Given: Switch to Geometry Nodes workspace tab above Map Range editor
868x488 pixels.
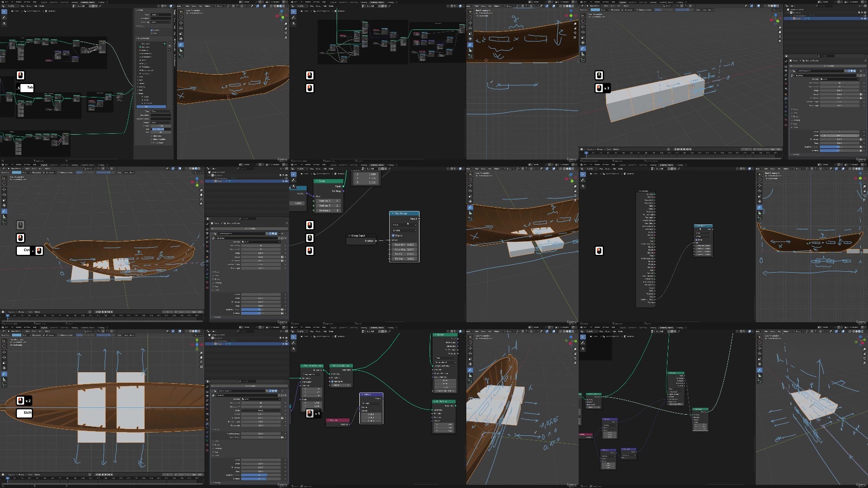Looking at the screenshot, I should (377, 165).
